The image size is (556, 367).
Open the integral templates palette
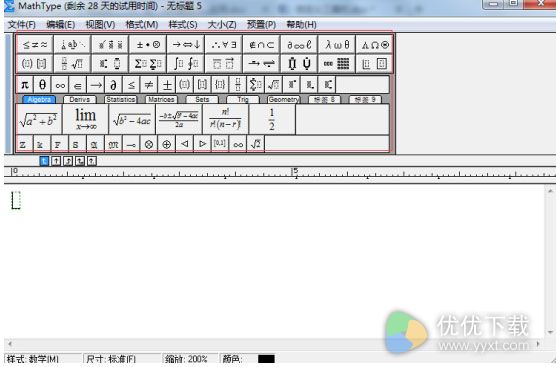(186, 64)
